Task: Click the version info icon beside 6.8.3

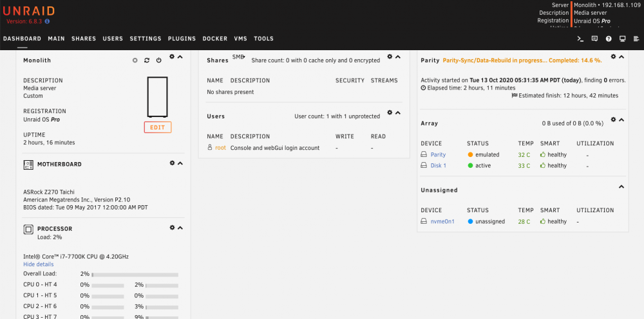Action: 47,21
